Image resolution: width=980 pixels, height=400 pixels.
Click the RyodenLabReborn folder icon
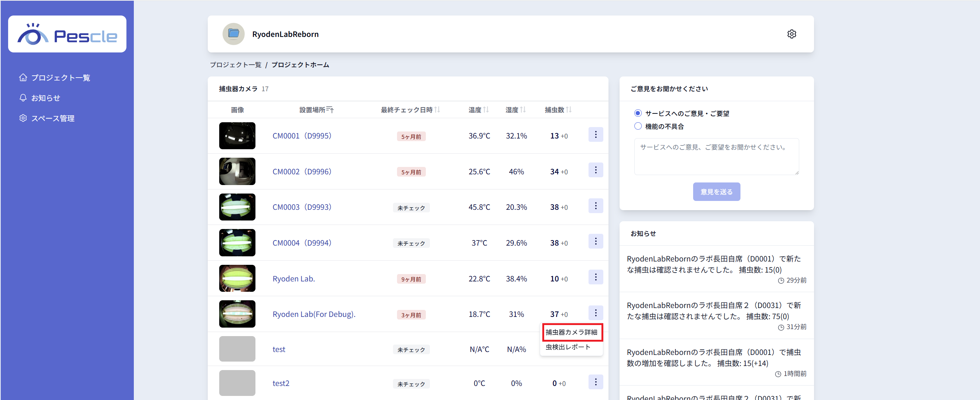coord(233,34)
